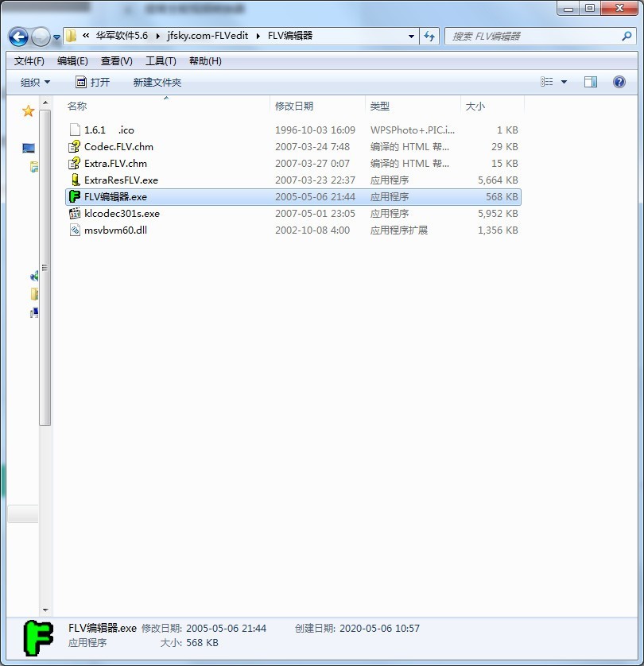Viewport: 644px width, 666px height.
Task: Click 华军软件5.6 breadcrumb segment
Action: [x=122, y=36]
